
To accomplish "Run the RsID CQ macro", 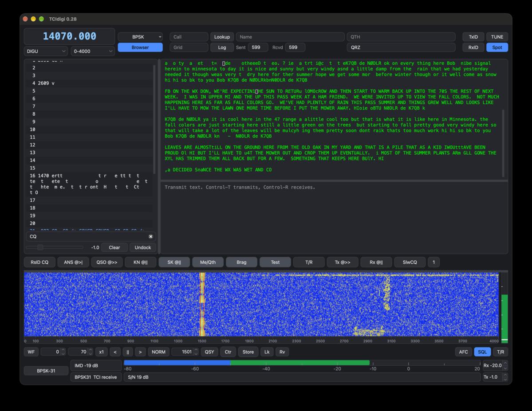I will point(39,262).
